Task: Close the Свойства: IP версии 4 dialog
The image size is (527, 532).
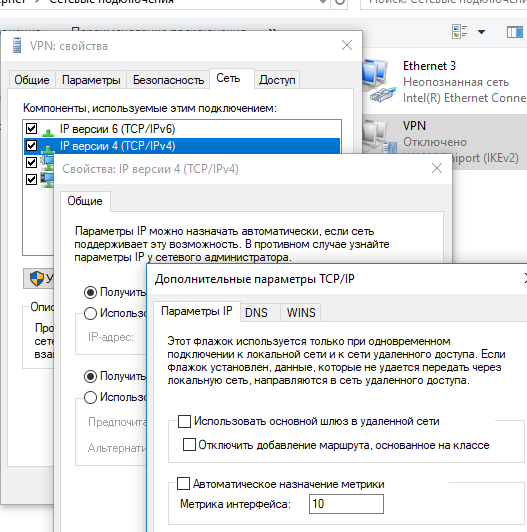Action: (x=437, y=168)
